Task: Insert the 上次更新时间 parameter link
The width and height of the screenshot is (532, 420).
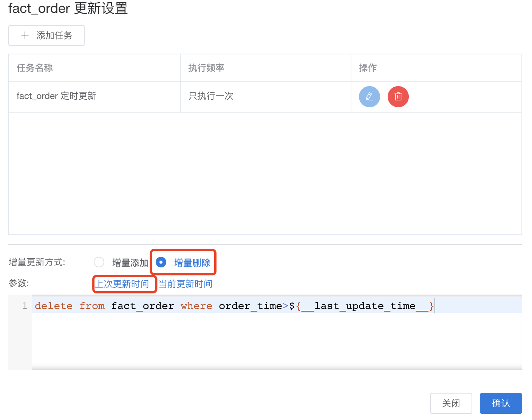Action: pos(122,284)
